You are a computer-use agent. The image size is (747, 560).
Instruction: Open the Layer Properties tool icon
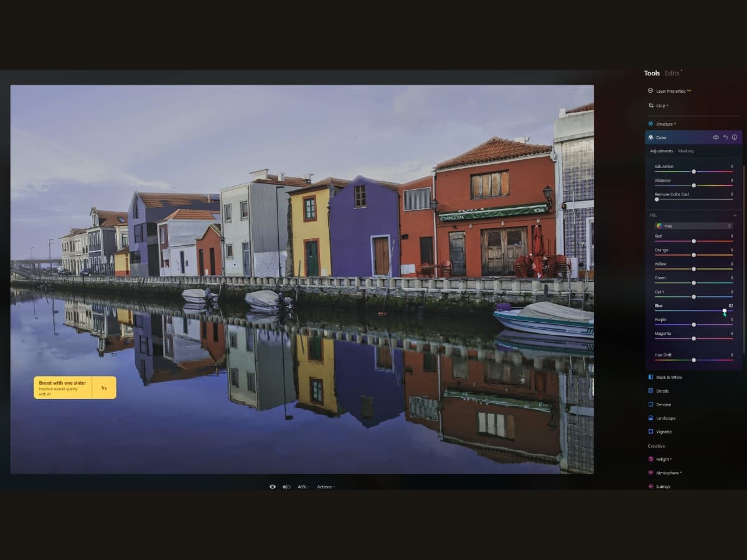pyautogui.click(x=651, y=91)
